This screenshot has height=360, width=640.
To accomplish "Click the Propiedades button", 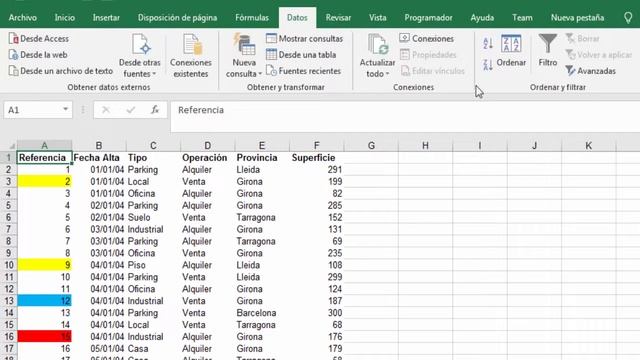I will 428,55.
